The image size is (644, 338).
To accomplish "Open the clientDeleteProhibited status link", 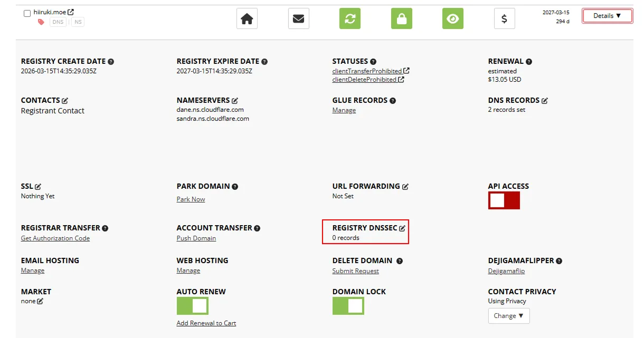I will click(368, 80).
